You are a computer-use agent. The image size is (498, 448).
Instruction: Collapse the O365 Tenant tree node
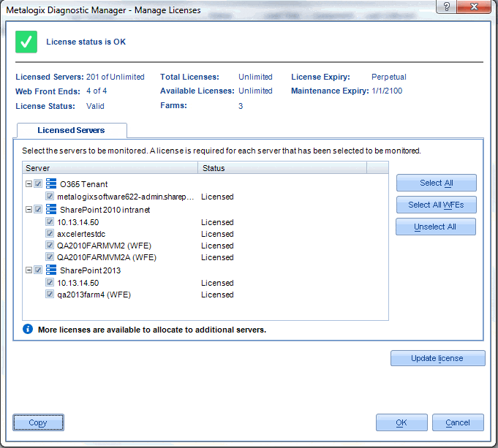[x=29, y=184]
